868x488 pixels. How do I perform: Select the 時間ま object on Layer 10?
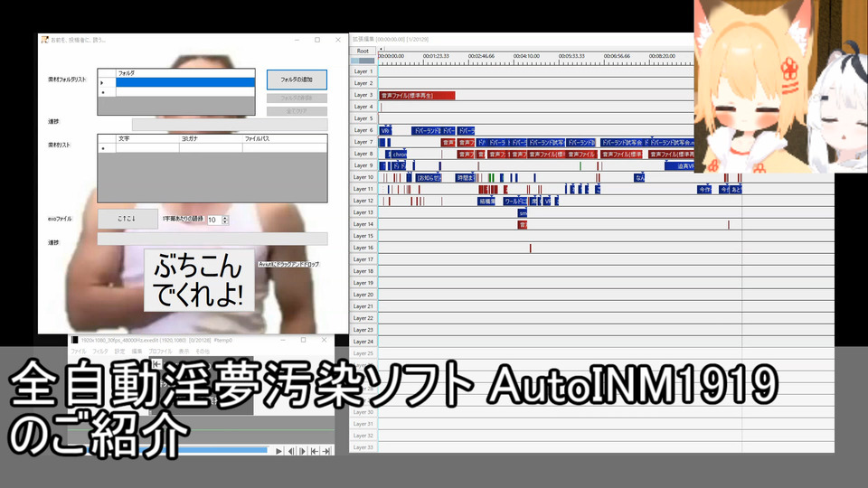[466, 178]
